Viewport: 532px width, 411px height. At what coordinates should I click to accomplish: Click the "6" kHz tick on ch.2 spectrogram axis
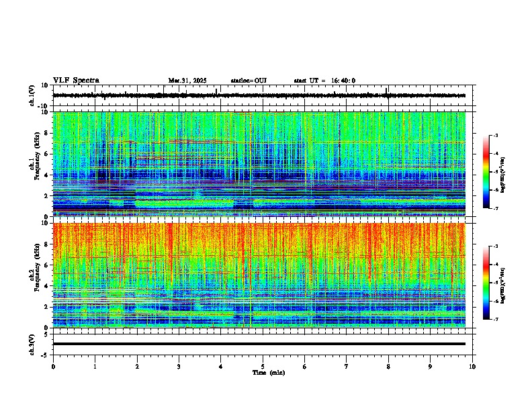pyautogui.click(x=46, y=265)
